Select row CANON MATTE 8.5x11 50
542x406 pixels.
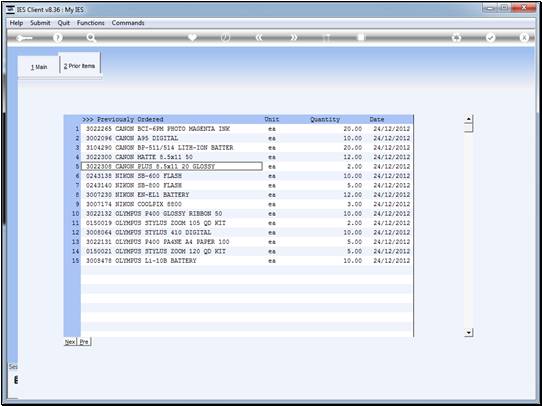(x=247, y=157)
